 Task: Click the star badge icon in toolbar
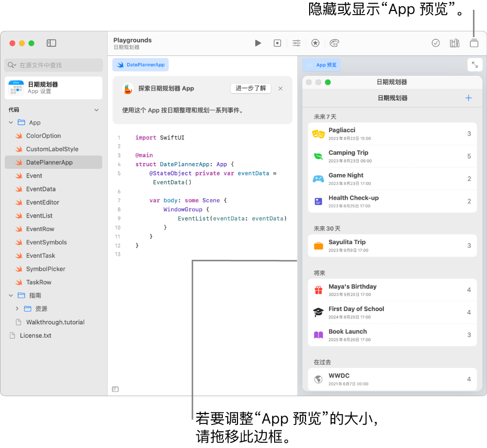click(315, 43)
